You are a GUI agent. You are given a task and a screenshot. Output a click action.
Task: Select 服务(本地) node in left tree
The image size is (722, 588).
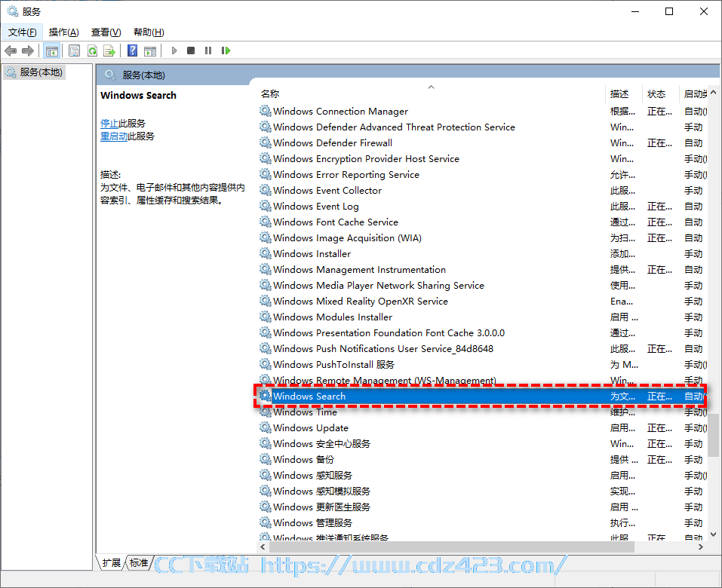pyautogui.click(x=35, y=72)
